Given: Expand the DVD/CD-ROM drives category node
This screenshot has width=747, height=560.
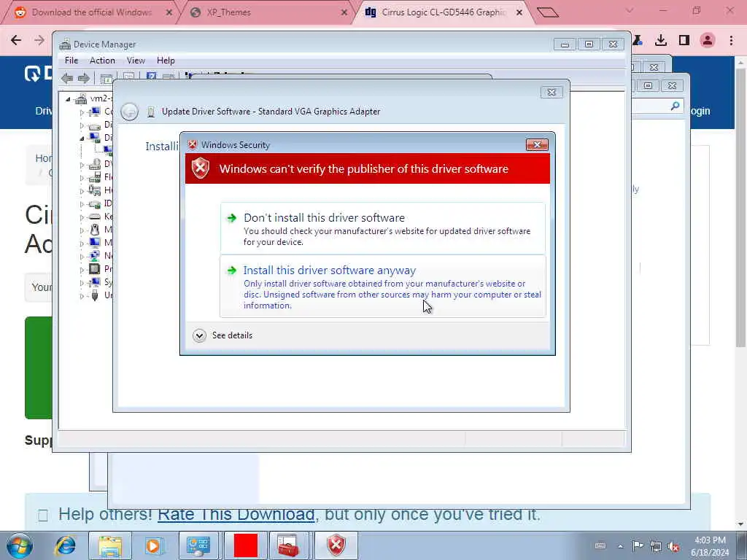Looking at the screenshot, I should 82,165.
